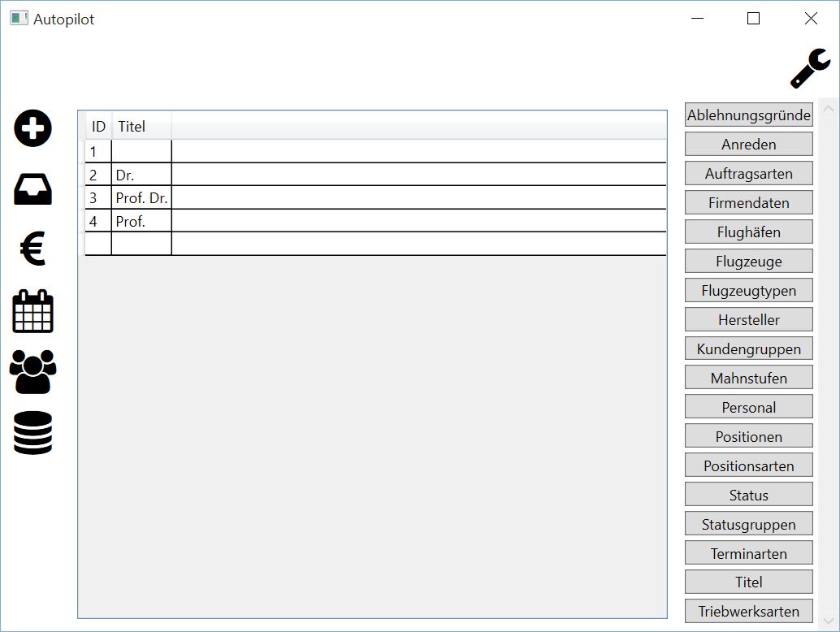Open the Euro finance icon
This screenshot has height=632, width=840.
[x=32, y=249]
